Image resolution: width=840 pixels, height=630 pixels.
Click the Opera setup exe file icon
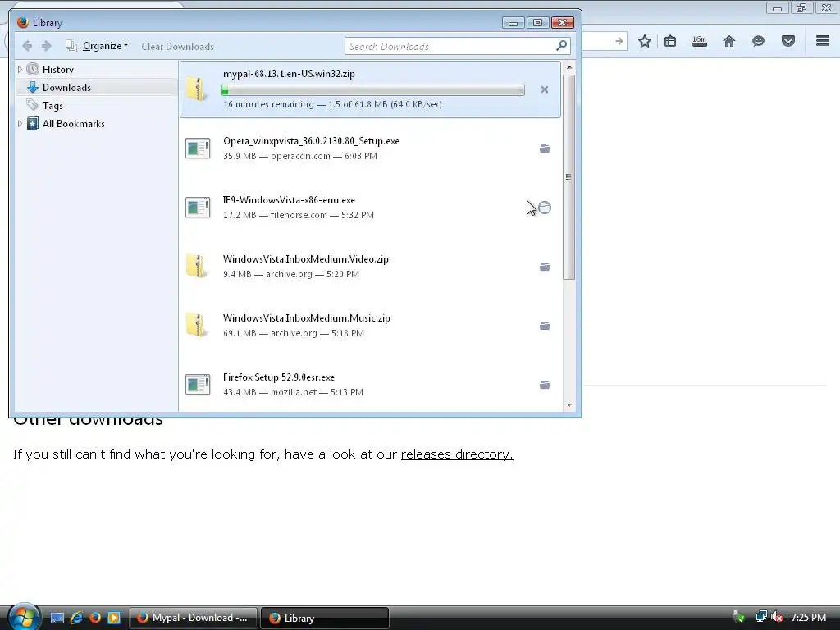point(198,148)
